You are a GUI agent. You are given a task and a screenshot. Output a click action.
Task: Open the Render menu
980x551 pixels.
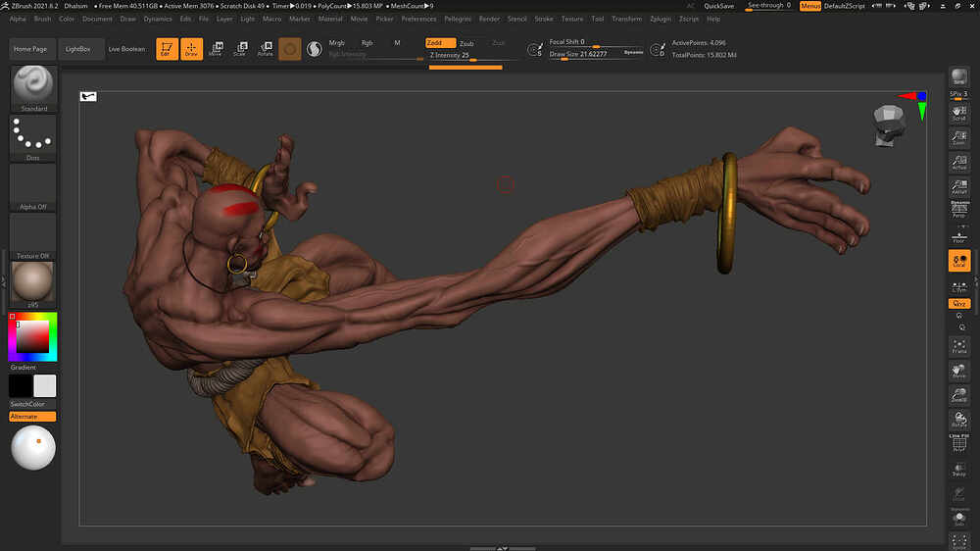(489, 19)
